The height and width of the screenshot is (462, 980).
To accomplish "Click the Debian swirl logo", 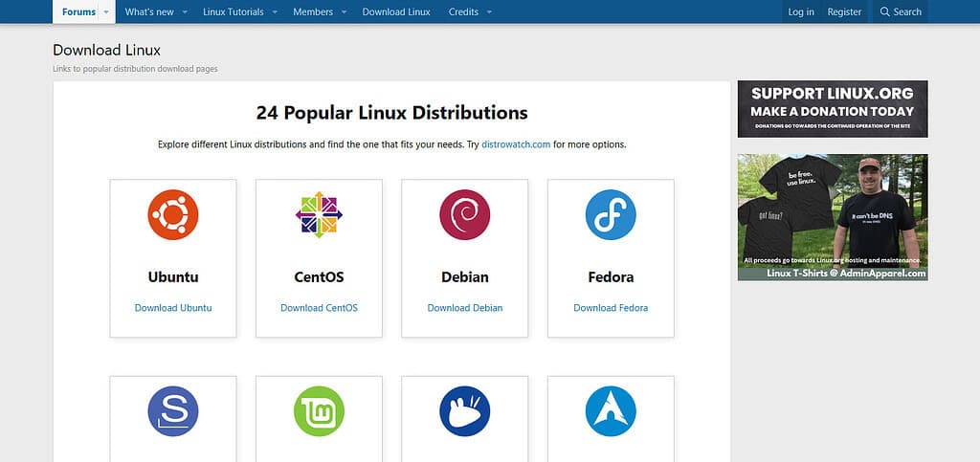I will point(464,215).
